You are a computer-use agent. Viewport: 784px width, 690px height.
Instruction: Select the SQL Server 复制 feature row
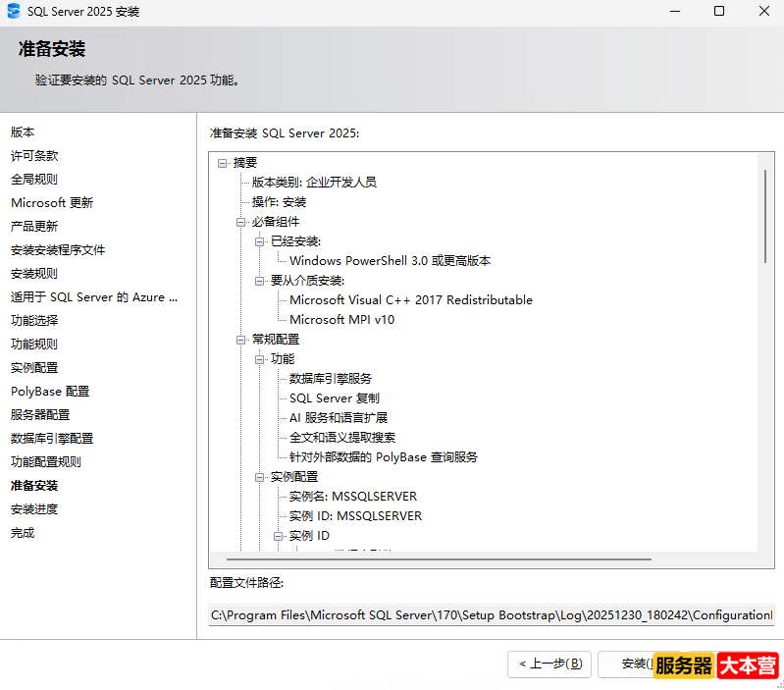pos(335,398)
